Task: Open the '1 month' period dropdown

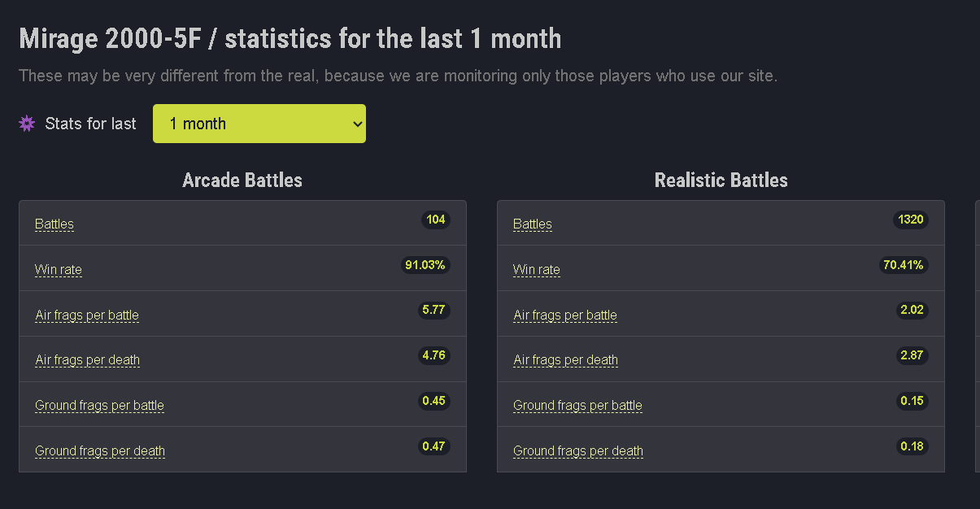Action: [x=259, y=124]
